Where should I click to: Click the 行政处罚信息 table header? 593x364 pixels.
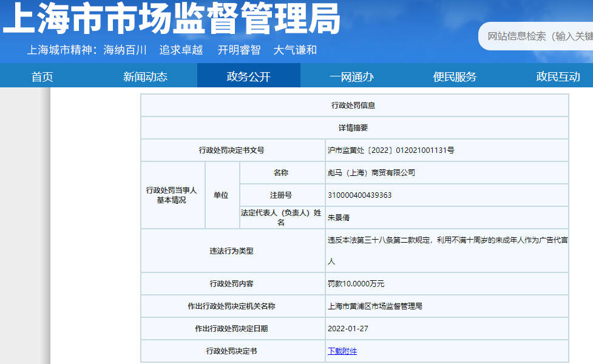[354, 106]
